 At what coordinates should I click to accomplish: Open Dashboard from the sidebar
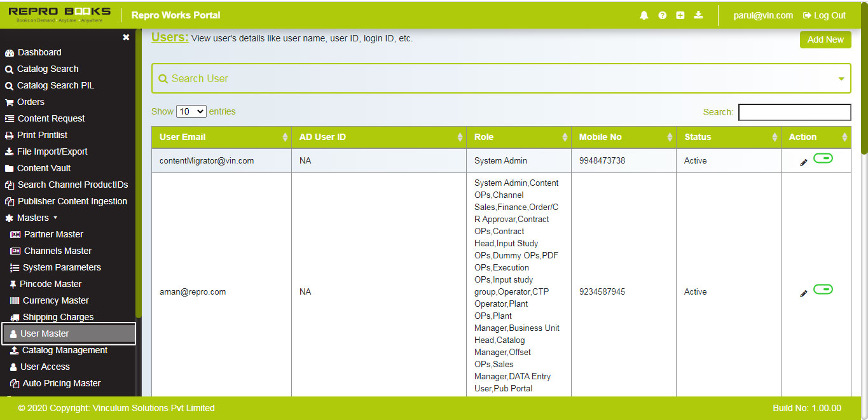(x=39, y=52)
